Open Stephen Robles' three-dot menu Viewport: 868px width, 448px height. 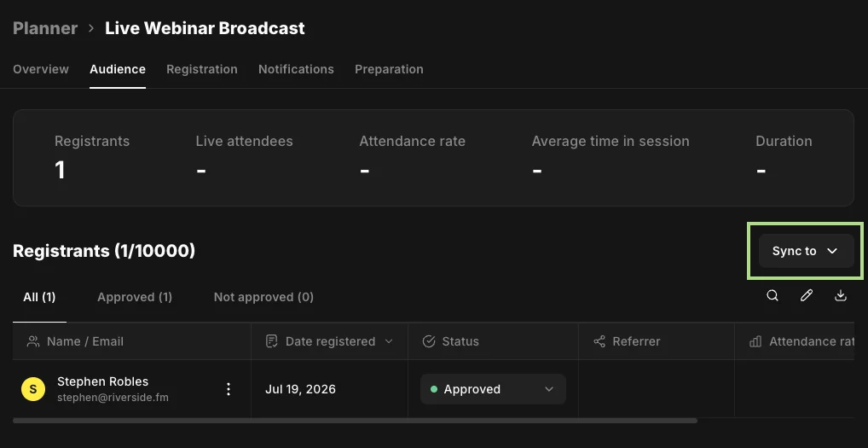pos(228,389)
